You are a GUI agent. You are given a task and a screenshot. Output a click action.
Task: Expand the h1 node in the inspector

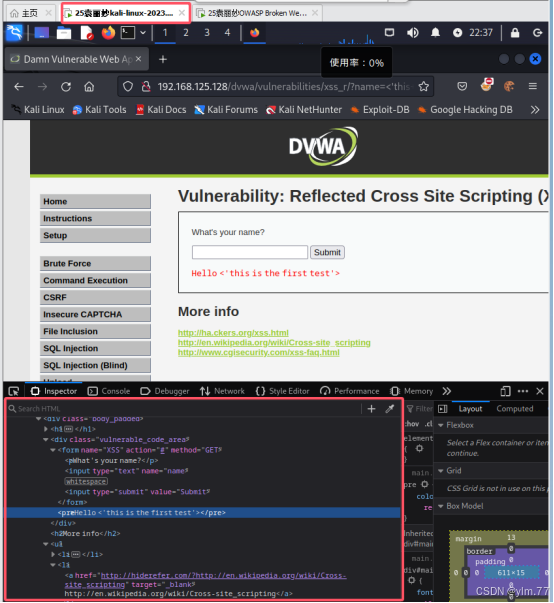point(46,429)
